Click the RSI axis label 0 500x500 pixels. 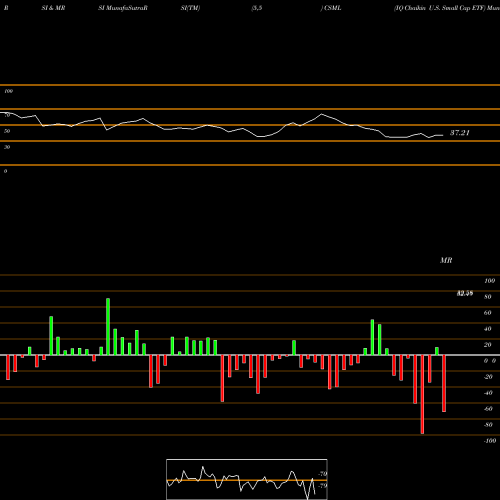click(x=5, y=171)
